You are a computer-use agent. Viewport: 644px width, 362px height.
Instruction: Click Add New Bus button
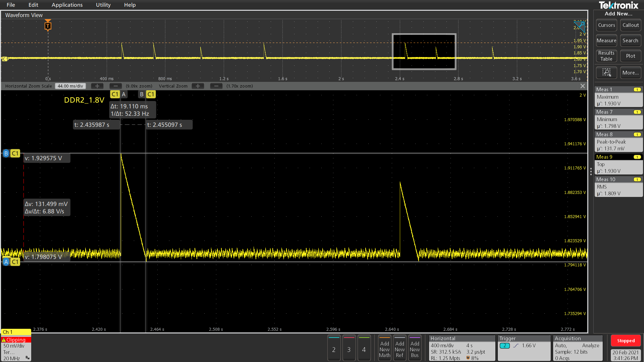[x=415, y=348]
